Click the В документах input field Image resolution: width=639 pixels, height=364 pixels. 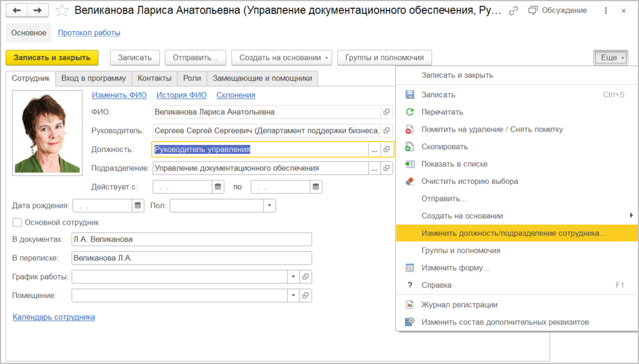[x=191, y=239]
